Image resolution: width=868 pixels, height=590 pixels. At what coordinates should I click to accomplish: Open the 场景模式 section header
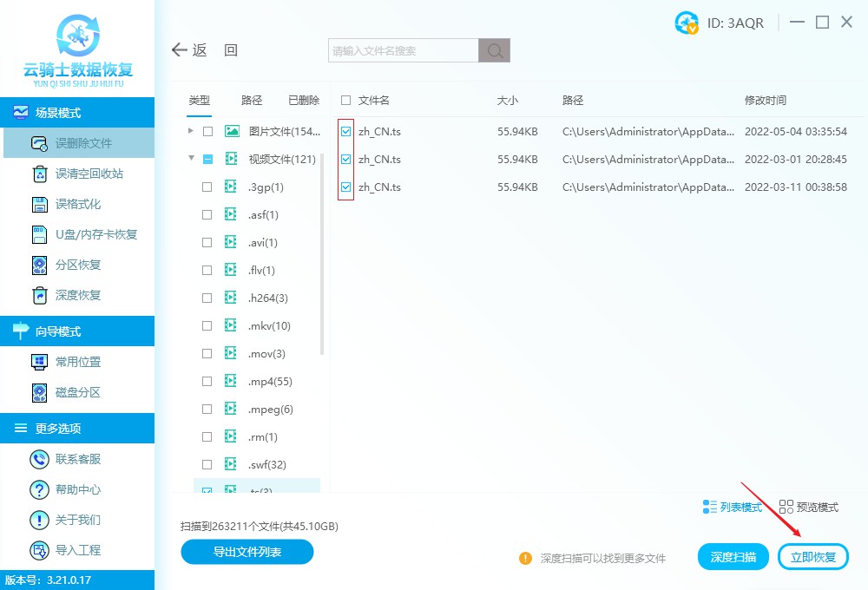click(x=77, y=112)
